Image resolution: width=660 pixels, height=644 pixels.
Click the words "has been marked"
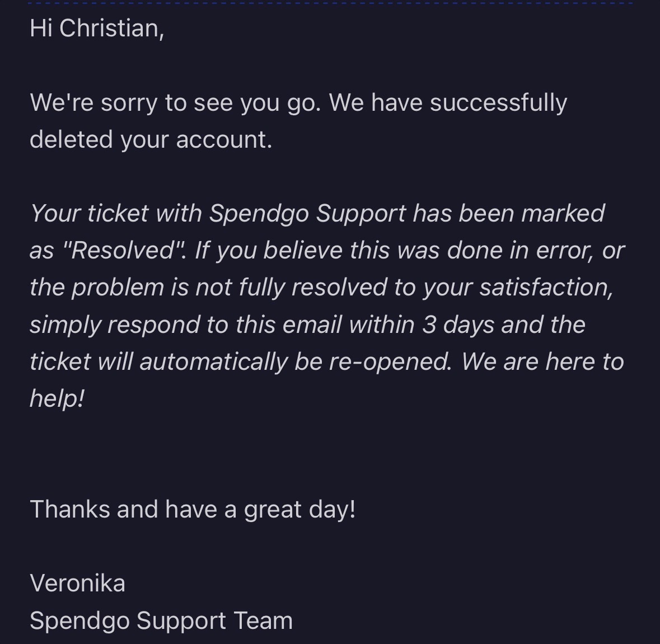[x=509, y=213]
